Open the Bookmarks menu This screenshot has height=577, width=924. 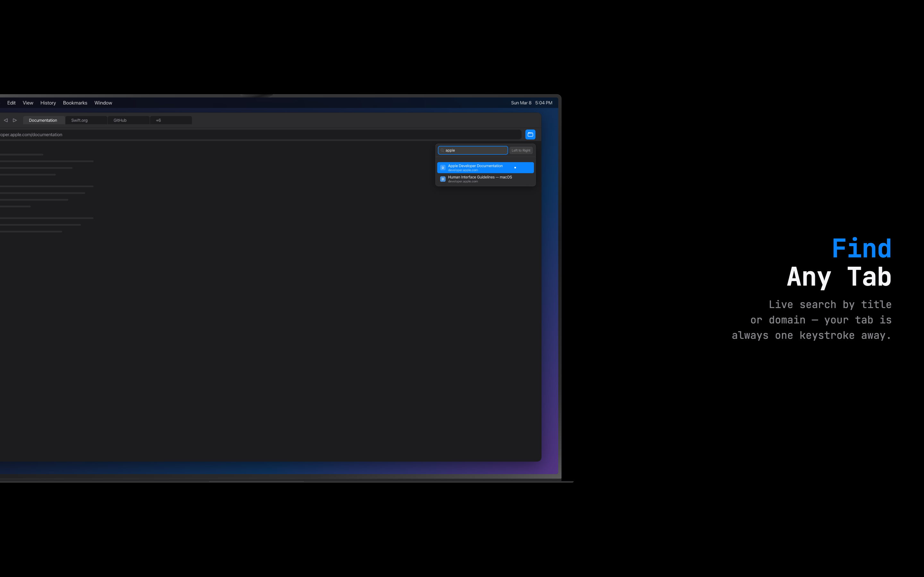coord(75,103)
